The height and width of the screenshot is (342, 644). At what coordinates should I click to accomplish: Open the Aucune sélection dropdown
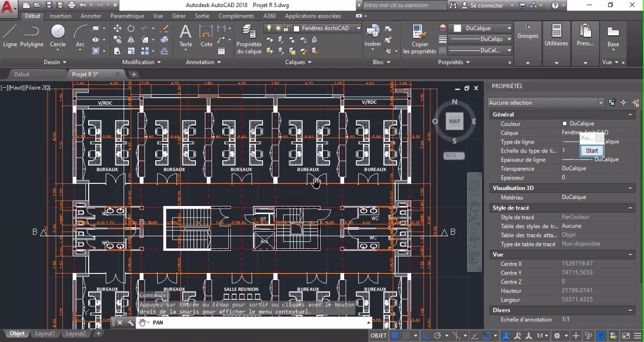546,103
